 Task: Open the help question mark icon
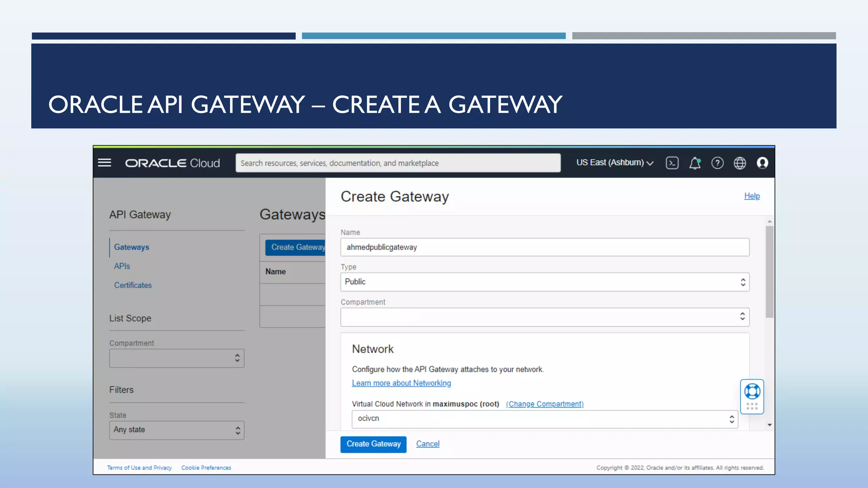point(717,163)
